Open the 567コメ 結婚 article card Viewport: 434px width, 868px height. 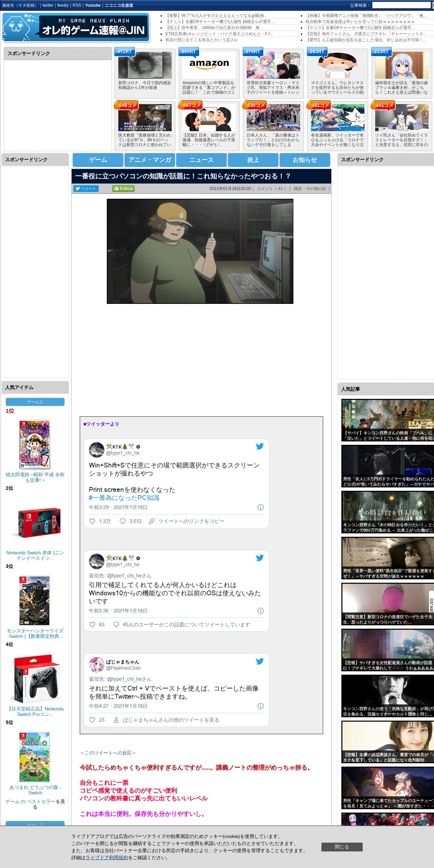[x=209, y=126]
